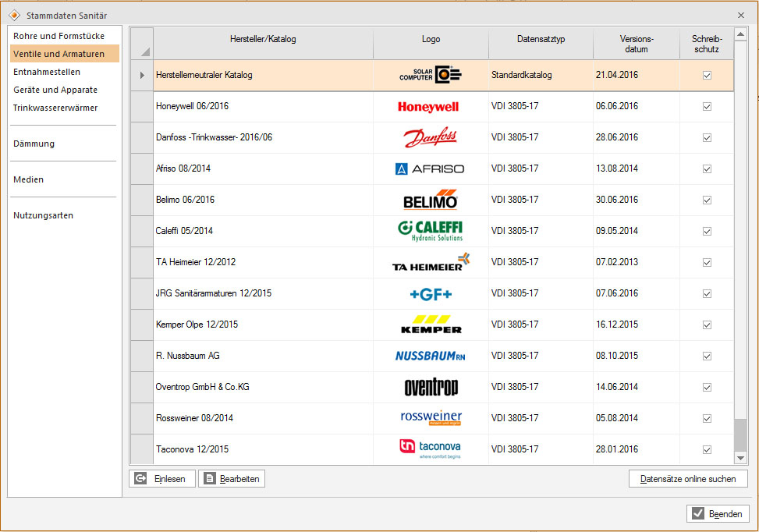Click the Stammdaten Sanitär title bar icon

(x=15, y=16)
